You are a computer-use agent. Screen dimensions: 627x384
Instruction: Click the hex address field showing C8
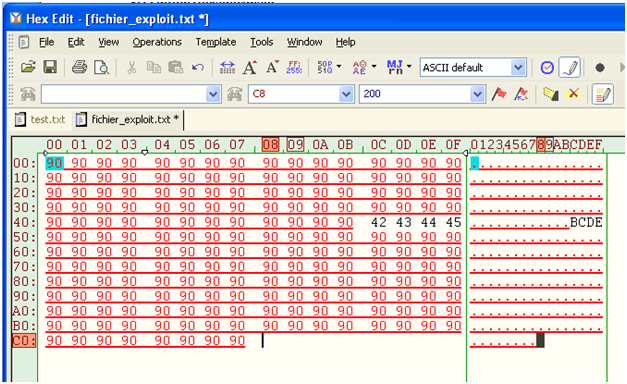pos(294,94)
